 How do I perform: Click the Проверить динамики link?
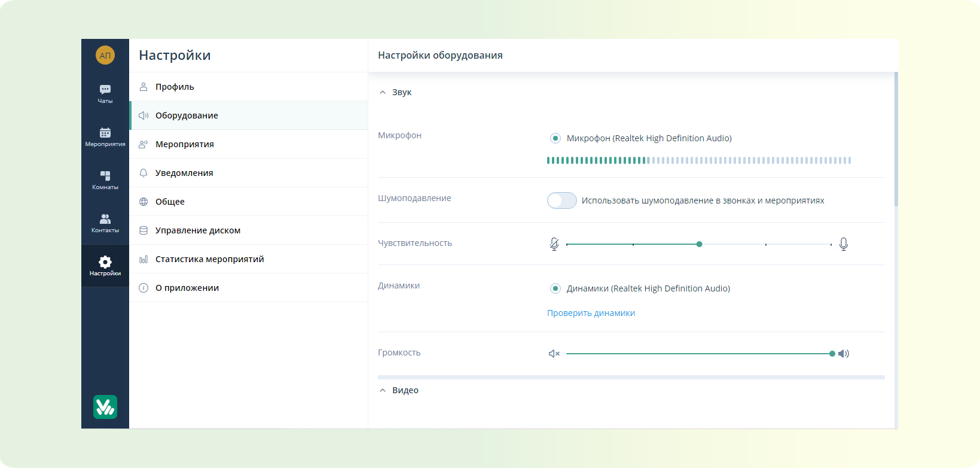591,313
